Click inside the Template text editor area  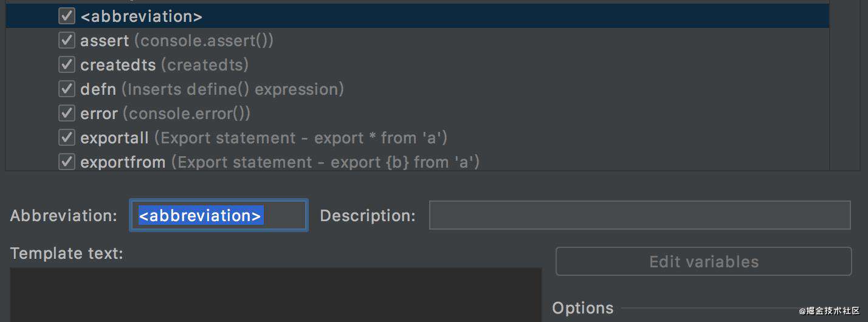275,295
